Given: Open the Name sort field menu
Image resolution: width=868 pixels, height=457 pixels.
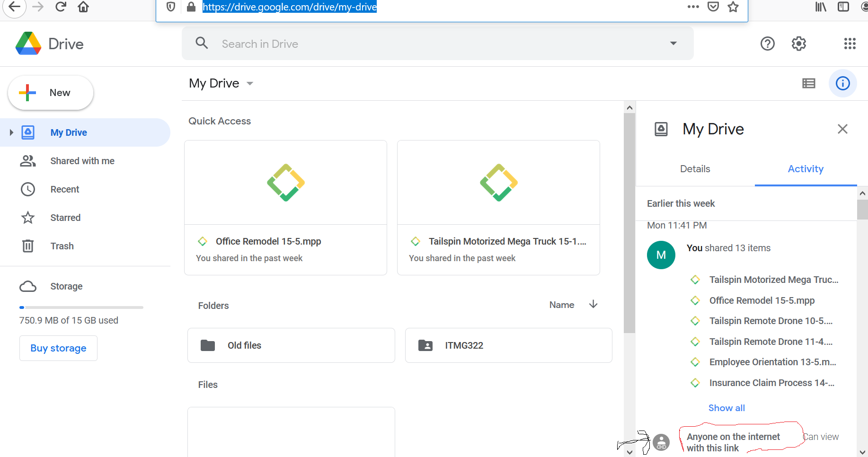Looking at the screenshot, I should pyautogui.click(x=561, y=305).
